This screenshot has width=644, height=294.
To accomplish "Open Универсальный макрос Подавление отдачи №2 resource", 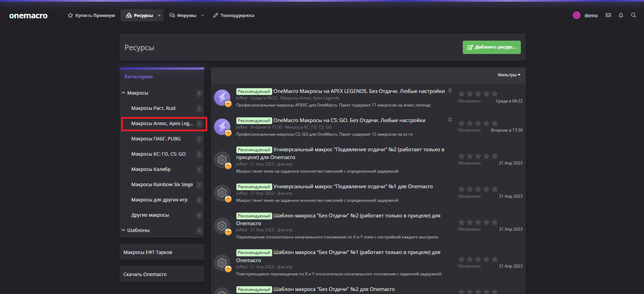I will click(x=340, y=153).
